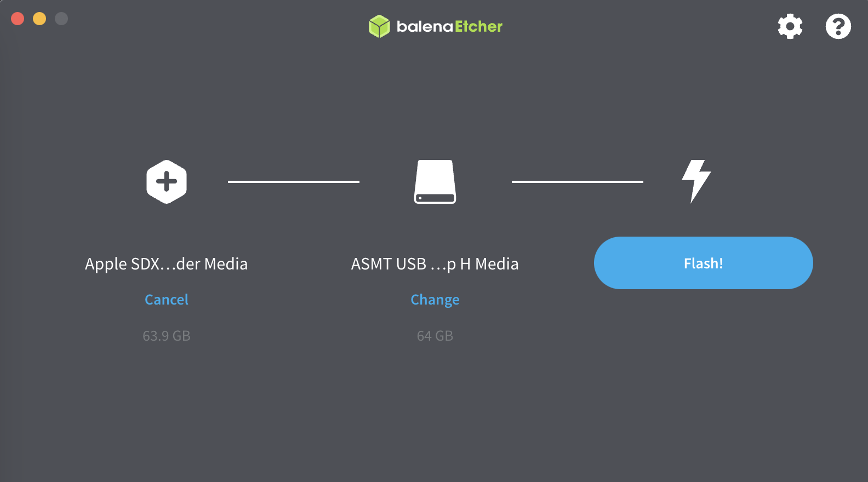The width and height of the screenshot is (868, 482).
Task: Click the line between drive and flash
Action: (578, 181)
